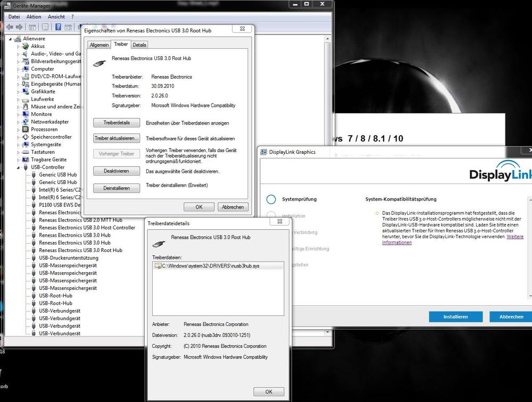Click the blue Help toolbar icon
This screenshot has width=532, height=402.
pyautogui.click(x=57, y=27)
